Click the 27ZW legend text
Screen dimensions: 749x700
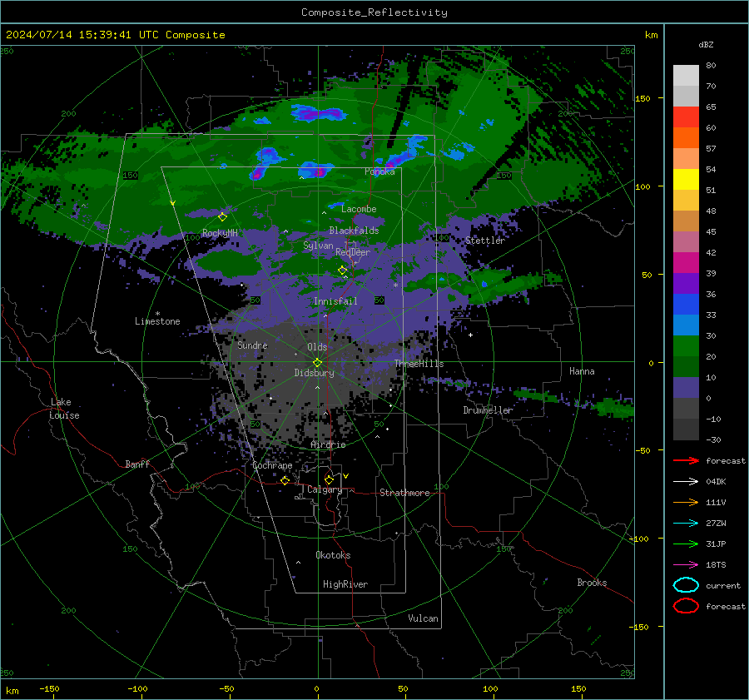click(x=716, y=524)
